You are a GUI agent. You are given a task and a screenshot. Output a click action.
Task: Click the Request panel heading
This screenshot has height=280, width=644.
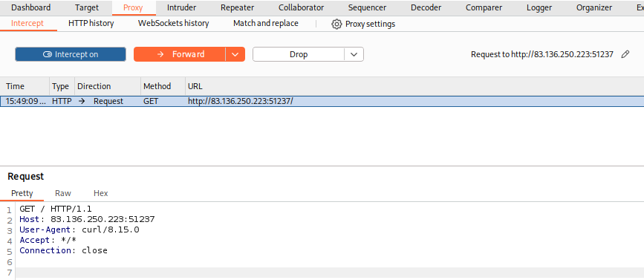point(25,177)
